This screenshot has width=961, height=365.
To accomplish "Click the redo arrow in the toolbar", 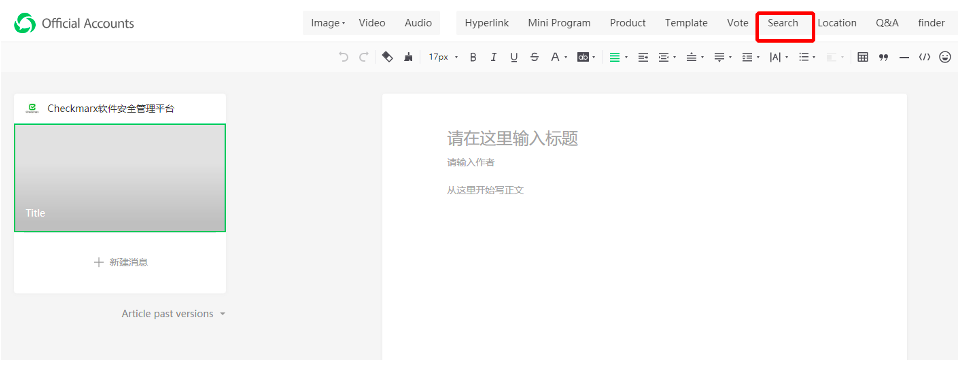I will [x=363, y=57].
